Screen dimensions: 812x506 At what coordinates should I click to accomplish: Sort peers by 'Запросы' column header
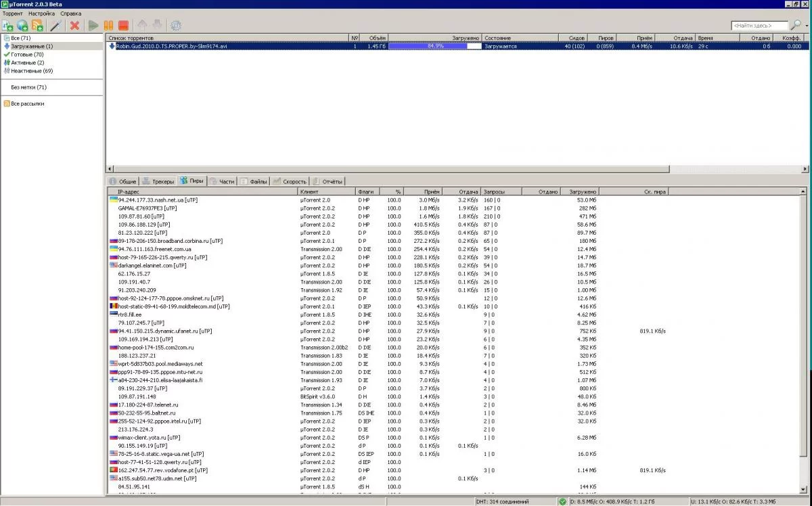click(501, 192)
